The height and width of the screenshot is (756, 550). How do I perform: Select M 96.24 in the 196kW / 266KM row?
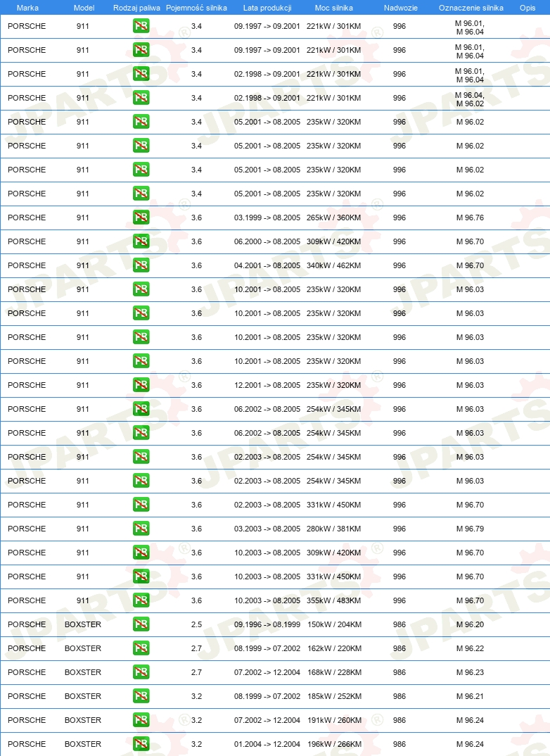pos(470,744)
